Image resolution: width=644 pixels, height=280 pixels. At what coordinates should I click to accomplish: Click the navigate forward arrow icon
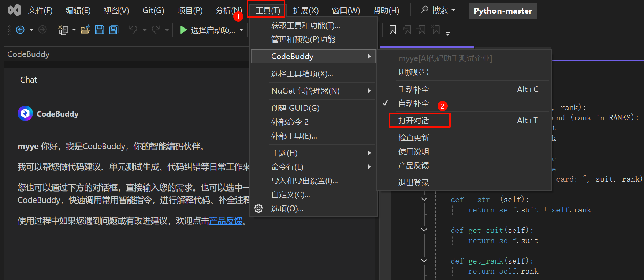pos(42,30)
